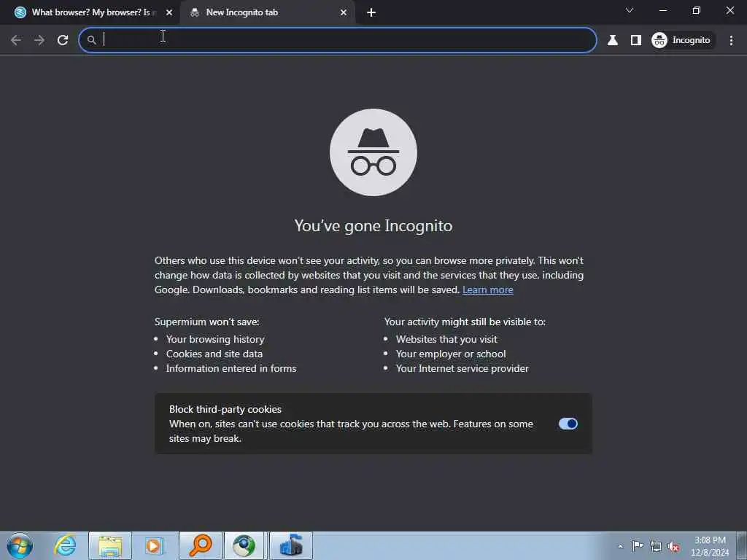
Task: Click the "You've gone Incognito" heading
Action: pos(373,226)
